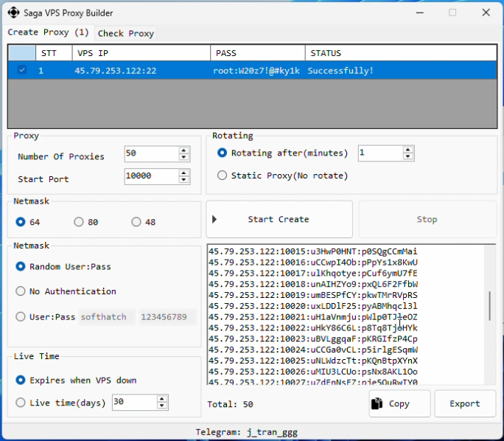Click the PASS column header
Image resolution: width=504 pixels, height=441 pixels.
point(258,53)
